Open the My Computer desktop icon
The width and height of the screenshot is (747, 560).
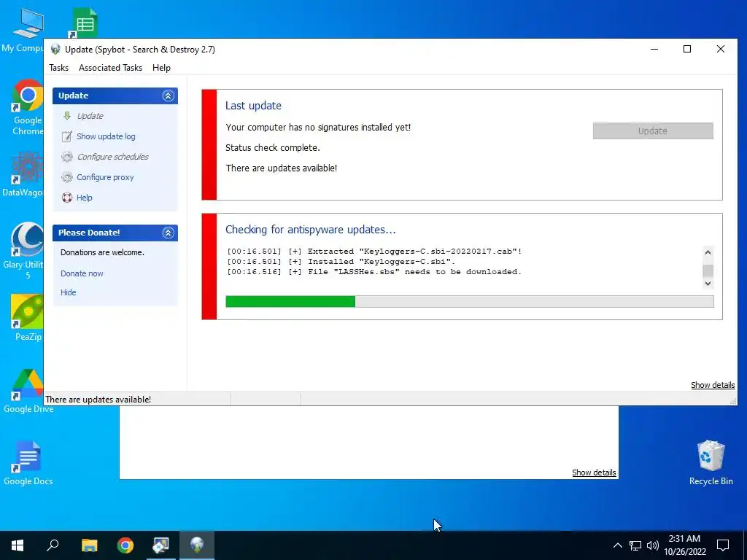[27, 29]
